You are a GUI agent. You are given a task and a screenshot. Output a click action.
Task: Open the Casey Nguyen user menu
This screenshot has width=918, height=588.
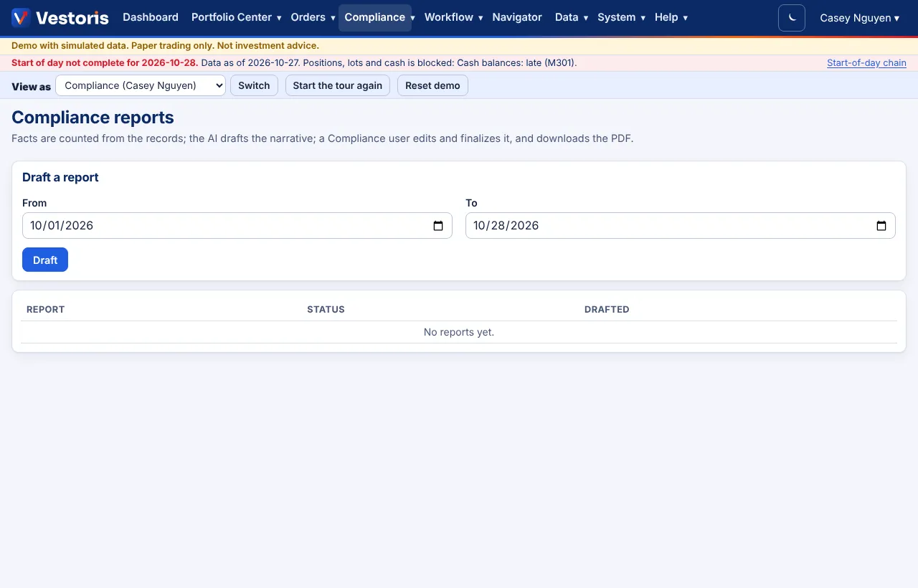[x=859, y=18]
